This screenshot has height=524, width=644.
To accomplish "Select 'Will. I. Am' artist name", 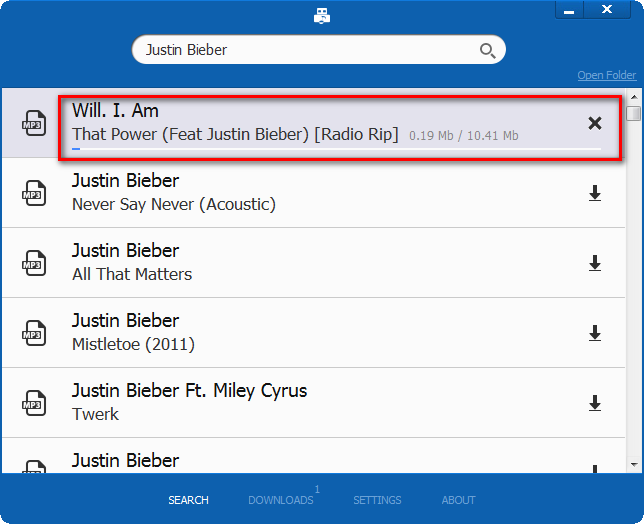I will (115, 110).
